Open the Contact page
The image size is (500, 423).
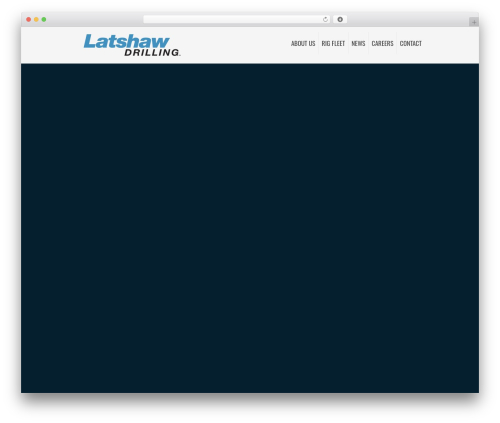coord(410,43)
